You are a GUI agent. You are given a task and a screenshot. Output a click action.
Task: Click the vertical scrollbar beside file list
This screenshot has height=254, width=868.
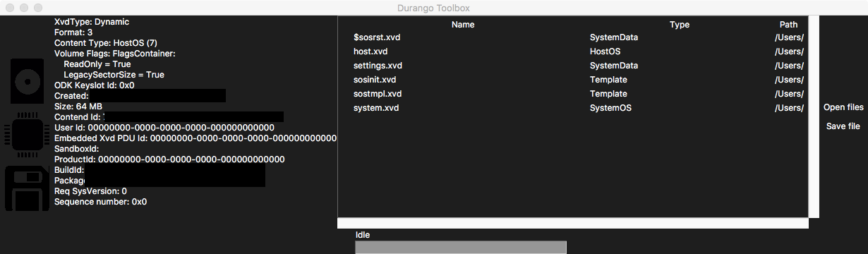click(x=814, y=117)
